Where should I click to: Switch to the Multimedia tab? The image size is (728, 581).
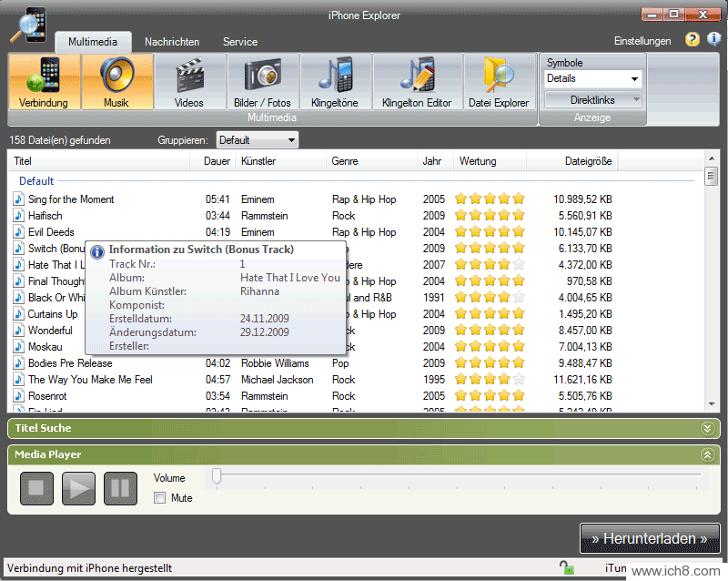click(x=93, y=42)
